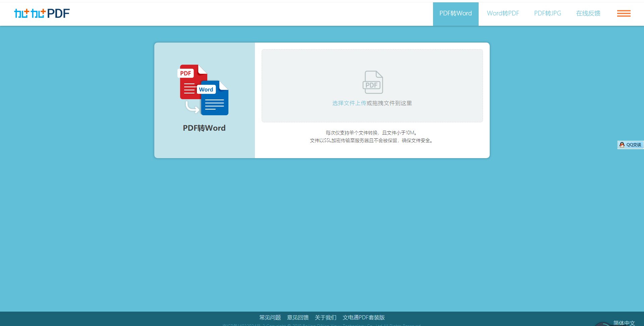The height and width of the screenshot is (326, 644).
Task: Open the 意见回馈 footer link
Action: (298, 317)
